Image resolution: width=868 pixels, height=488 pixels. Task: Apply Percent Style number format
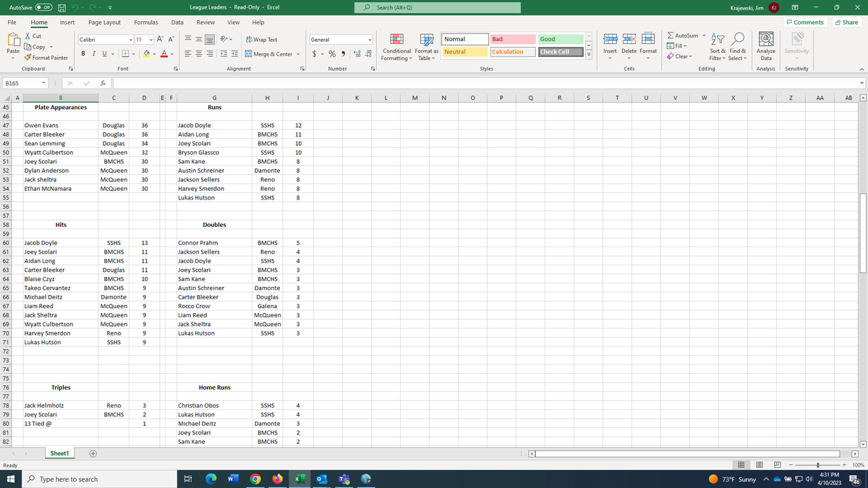click(333, 54)
